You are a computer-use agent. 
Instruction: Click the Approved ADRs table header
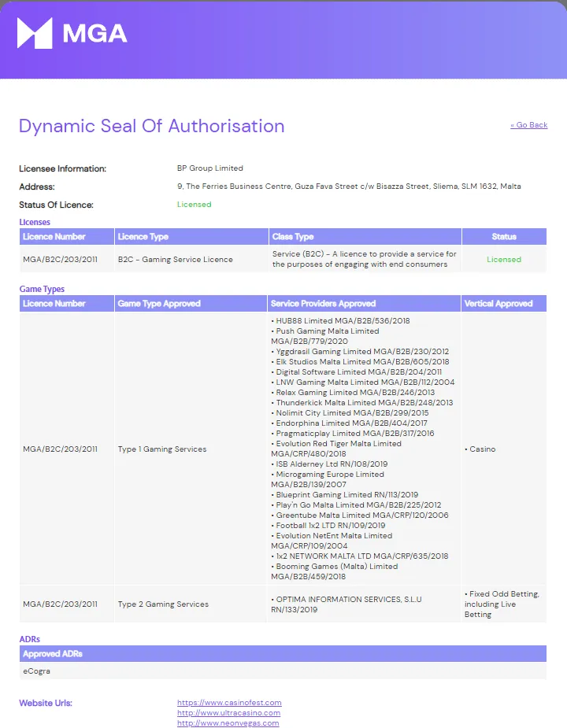tap(53, 654)
